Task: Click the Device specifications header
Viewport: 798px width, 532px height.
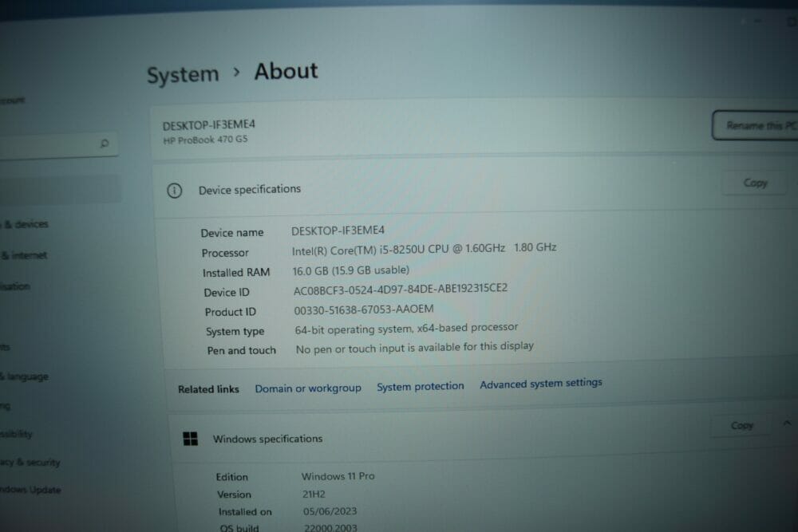Action: tap(249, 189)
